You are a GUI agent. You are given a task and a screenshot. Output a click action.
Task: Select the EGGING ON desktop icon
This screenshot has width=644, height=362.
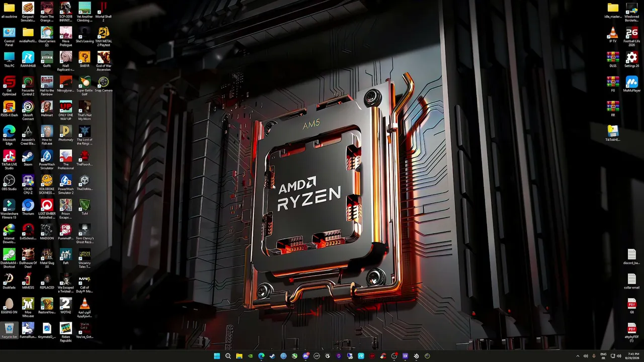(x=9, y=306)
